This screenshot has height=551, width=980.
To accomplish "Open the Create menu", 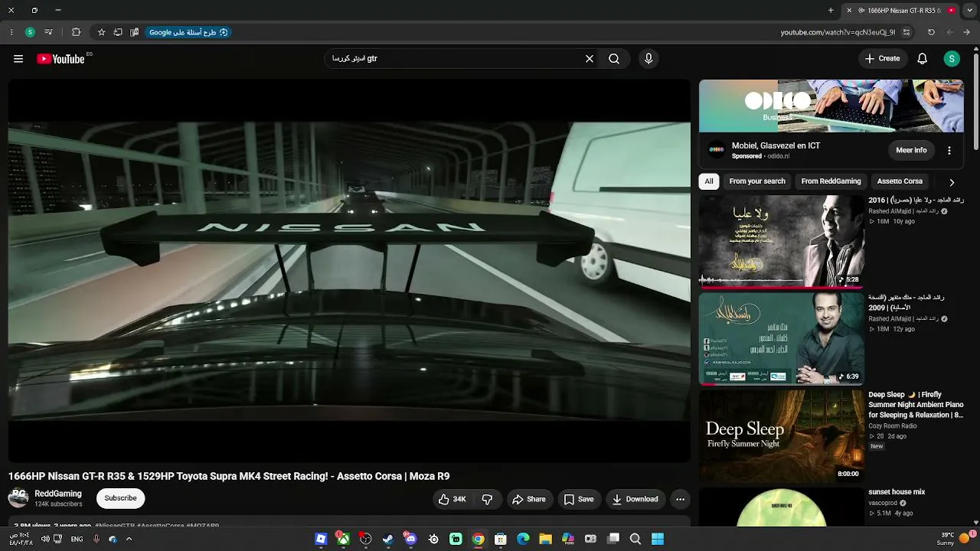I will [x=882, y=59].
